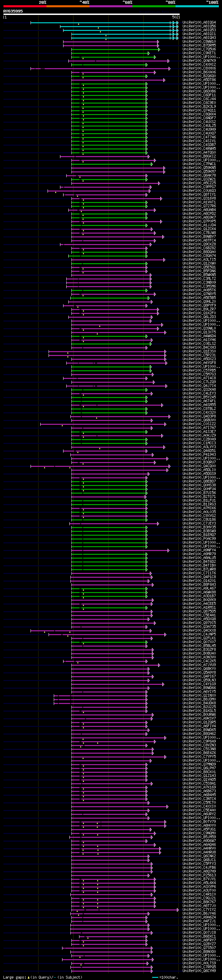Select hit label UniRef100_C4T746
Screen dimensions: 222x980
click(x=199, y=137)
